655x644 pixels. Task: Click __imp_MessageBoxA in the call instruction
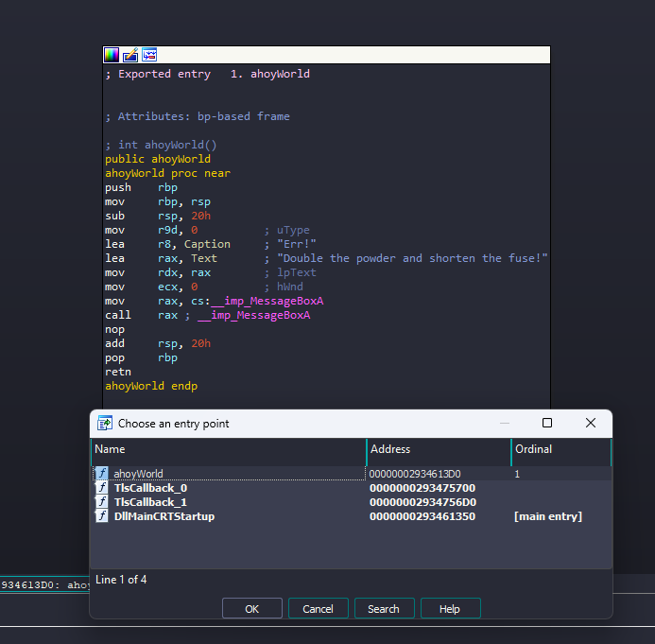coord(253,315)
